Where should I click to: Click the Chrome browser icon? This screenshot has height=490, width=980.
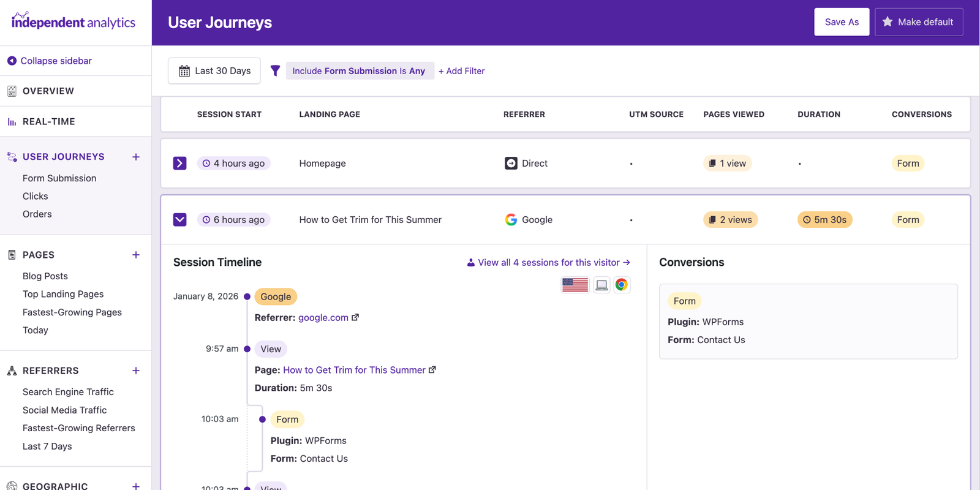click(622, 285)
